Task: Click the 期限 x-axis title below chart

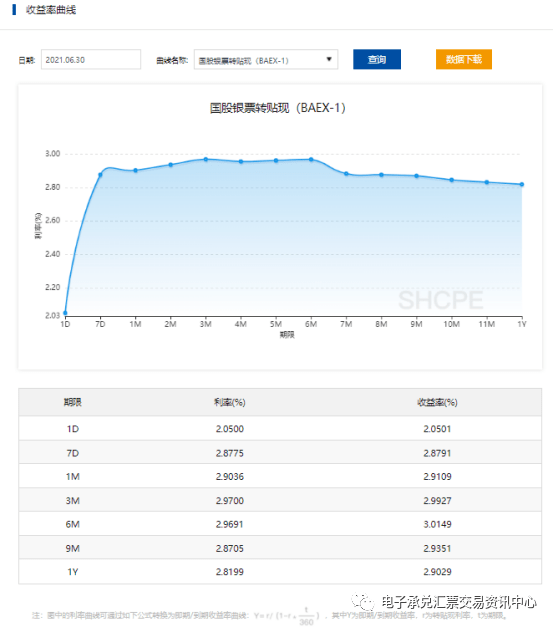Action: click(x=287, y=335)
